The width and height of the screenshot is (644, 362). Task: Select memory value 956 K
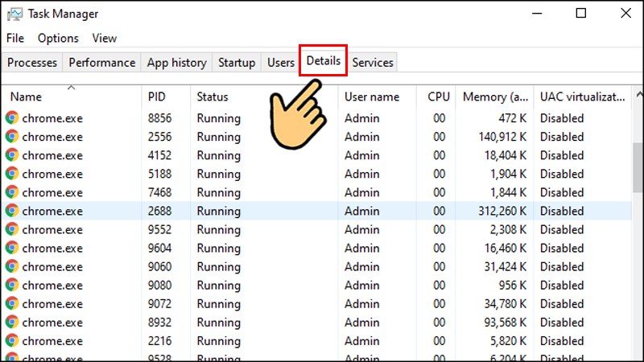[x=513, y=286]
